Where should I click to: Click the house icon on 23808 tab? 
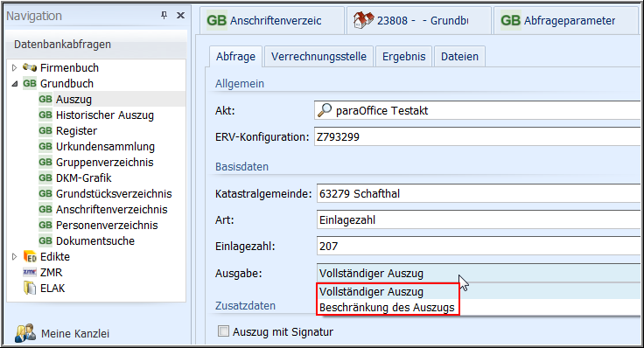click(363, 20)
